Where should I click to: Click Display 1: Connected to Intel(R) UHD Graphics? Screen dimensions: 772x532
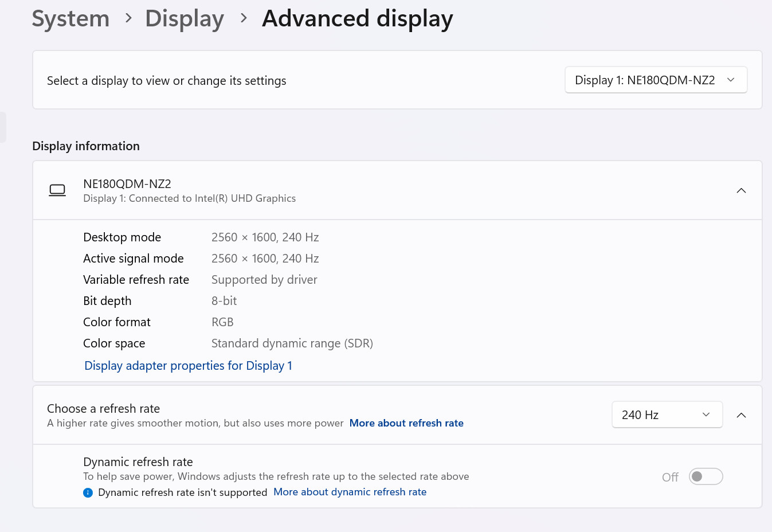click(x=190, y=198)
